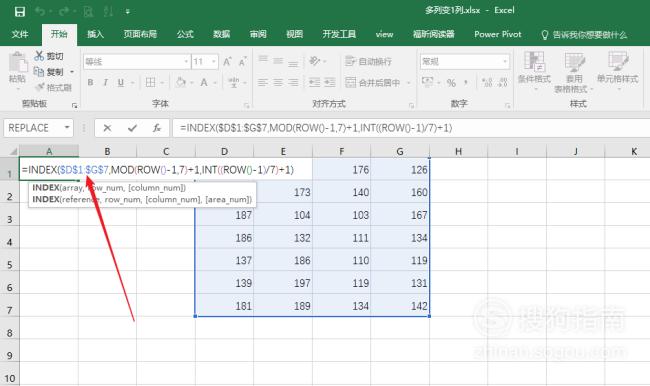Switch to the Insert ribbon tab
The width and height of the screenshot is (650, 386).
pyautogui.click(x=95, y=34)
